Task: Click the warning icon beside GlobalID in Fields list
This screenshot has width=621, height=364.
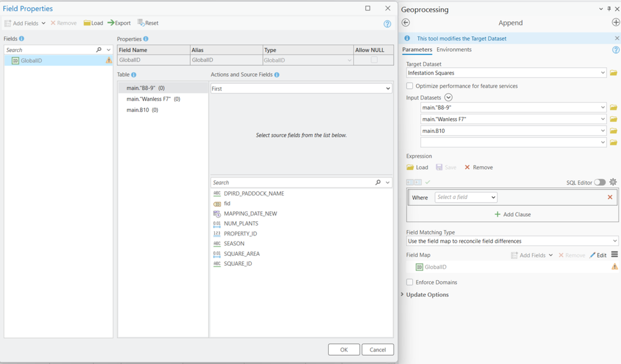Action: [x=109, y=60]
